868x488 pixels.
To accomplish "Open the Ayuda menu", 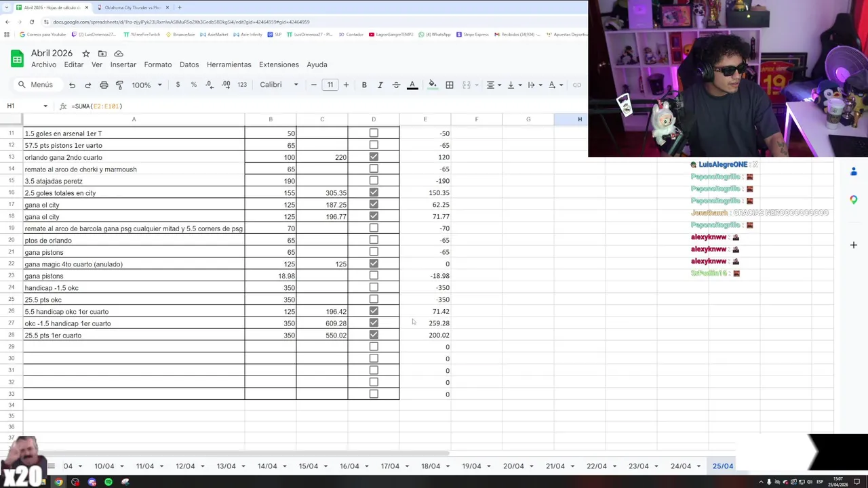I will pyautogui.click(x=317, y=64).
